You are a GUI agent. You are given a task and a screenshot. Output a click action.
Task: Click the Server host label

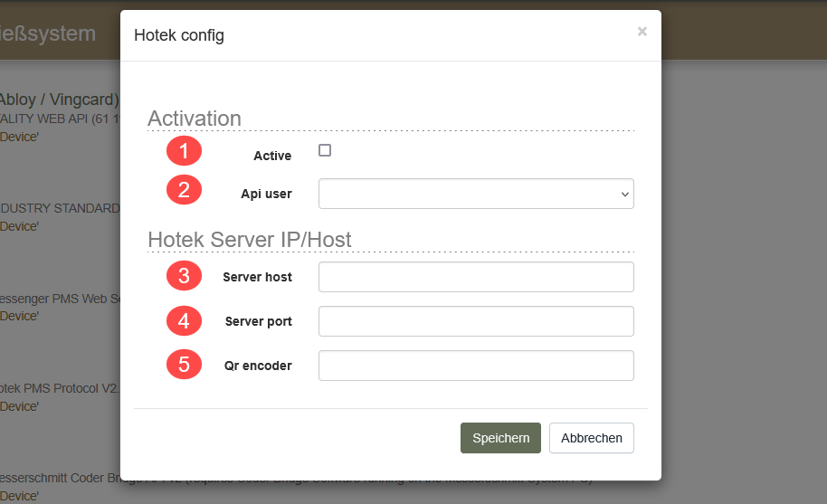pos(257,277)
